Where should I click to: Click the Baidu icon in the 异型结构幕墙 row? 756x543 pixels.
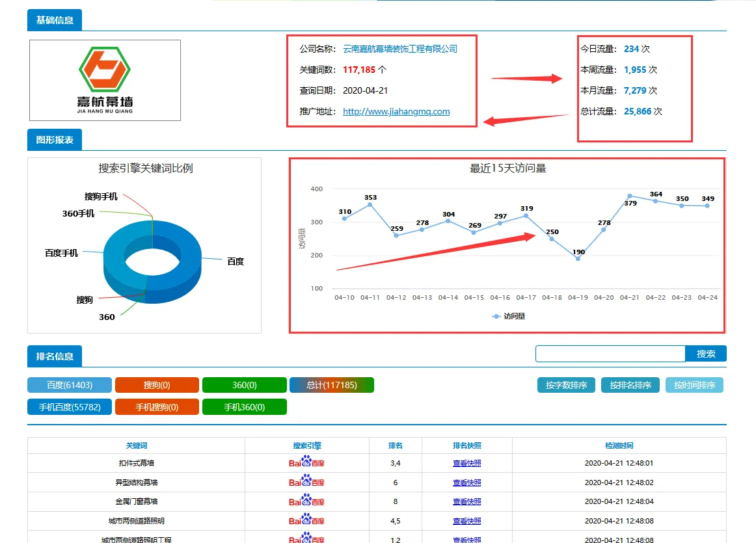(x=306, y=482)
